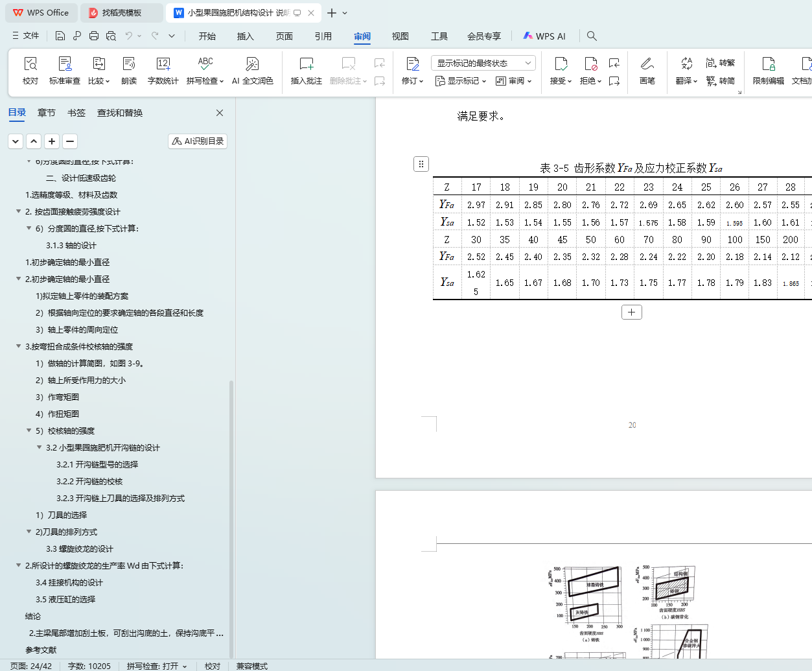Click the up arrow in outline toolbar

[34, 141]
